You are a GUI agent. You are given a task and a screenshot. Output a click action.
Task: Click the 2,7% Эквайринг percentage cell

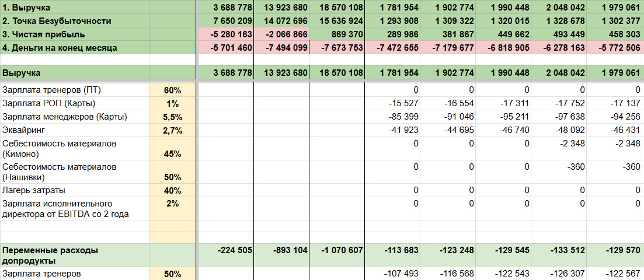click(173, 130)
